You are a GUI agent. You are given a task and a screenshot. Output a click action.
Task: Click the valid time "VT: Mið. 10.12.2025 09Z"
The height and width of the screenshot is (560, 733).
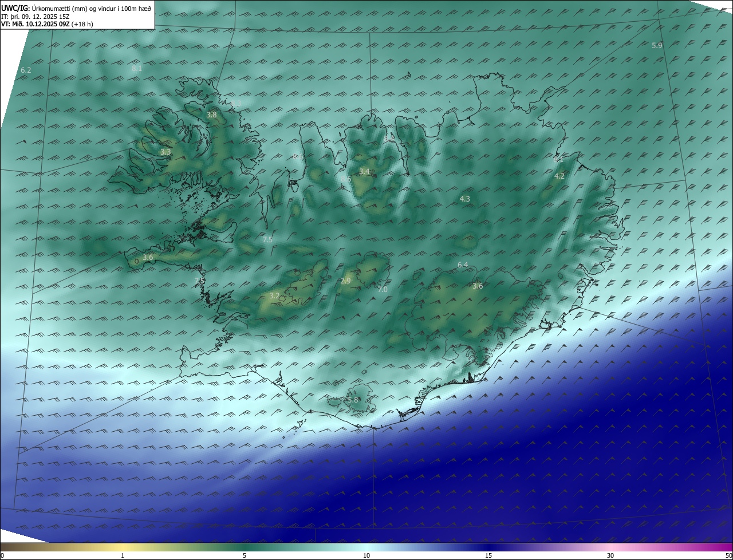(x=36, y=25)
